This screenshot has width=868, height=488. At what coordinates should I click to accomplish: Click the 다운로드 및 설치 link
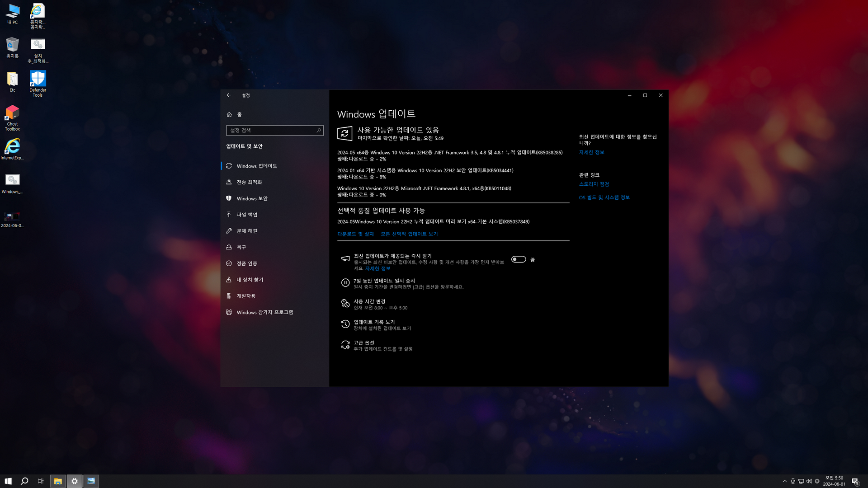(355, 234)
